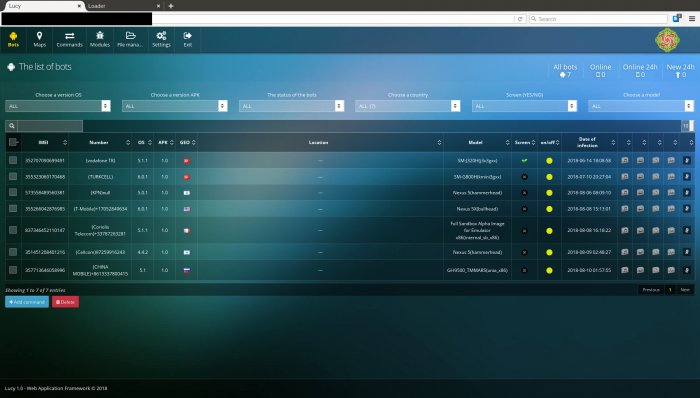Sort the table by the IMEI column
The height and width of the screenshot is (398, 700).
pyautogui.click(x=45, y=142)
